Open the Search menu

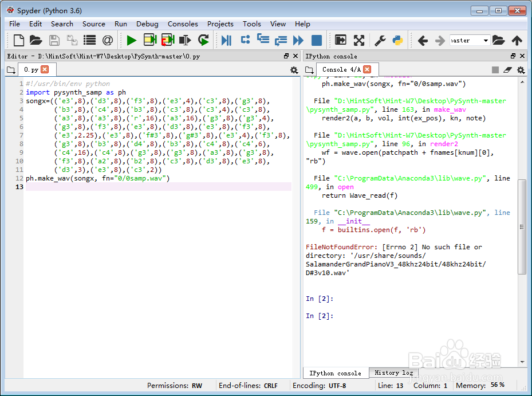[x=62, y=23]
